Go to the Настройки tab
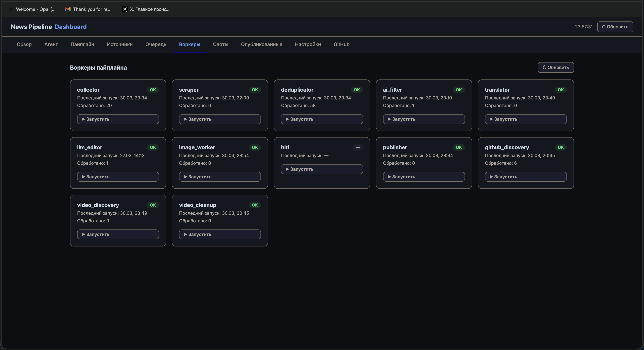 pos(308,45)
